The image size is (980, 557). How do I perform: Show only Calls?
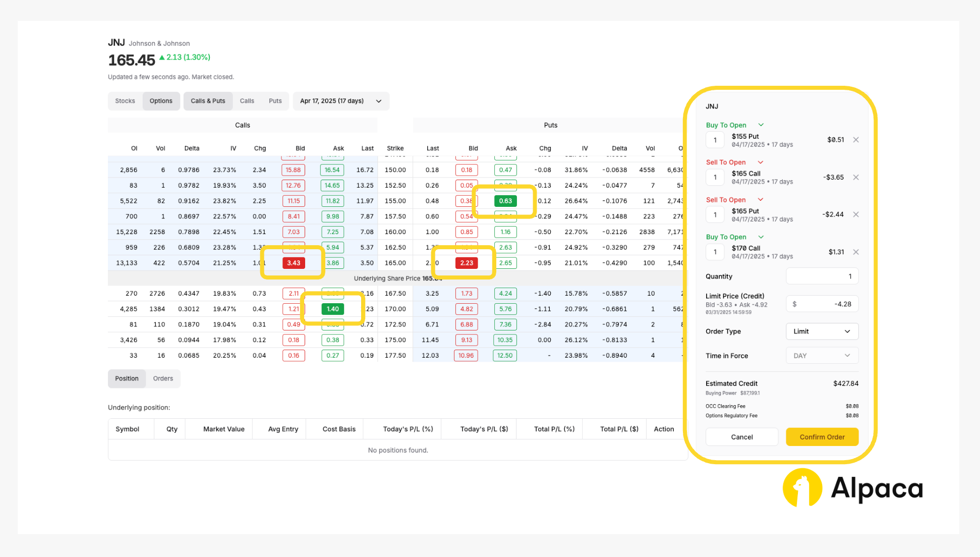point(247,101)
